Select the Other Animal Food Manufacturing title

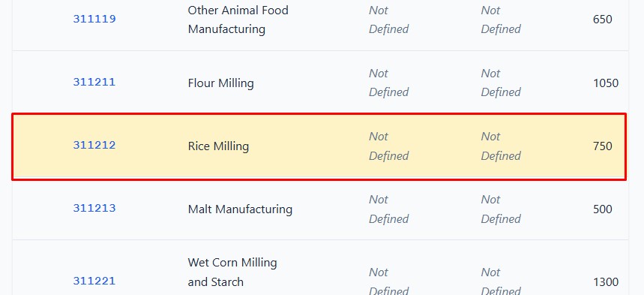pyautogui.click(x=238, y=20)
